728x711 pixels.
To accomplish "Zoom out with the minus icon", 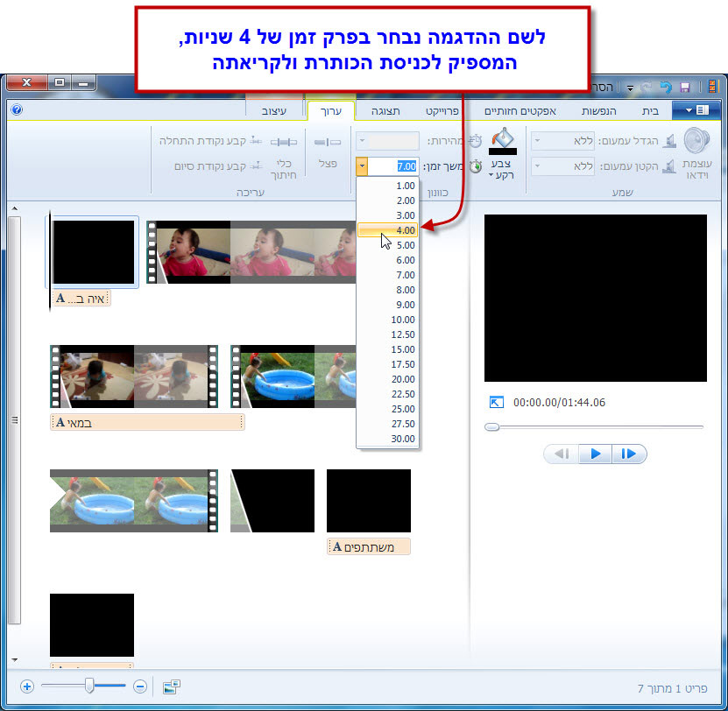I will click(x=140, y=686).
